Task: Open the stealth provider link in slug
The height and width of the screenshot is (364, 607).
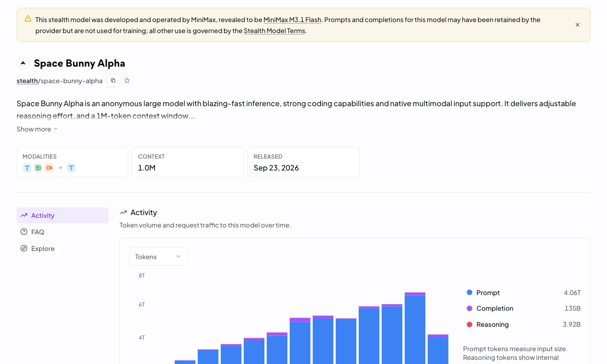Action: tap(27, 81)
